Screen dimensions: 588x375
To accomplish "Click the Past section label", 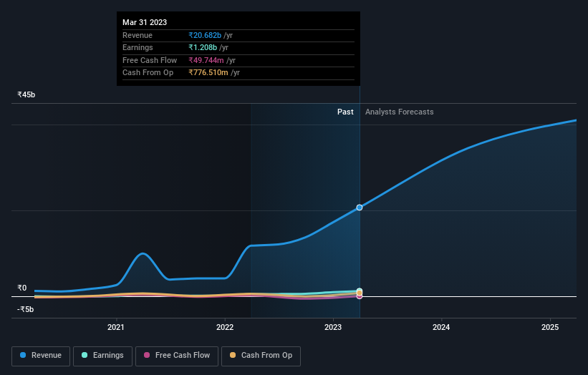I will click(345, 112).
